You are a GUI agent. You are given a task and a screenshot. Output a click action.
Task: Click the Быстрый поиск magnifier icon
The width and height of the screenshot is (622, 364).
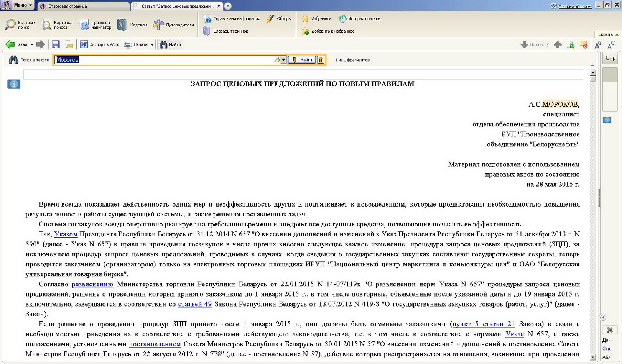(10, 25)
